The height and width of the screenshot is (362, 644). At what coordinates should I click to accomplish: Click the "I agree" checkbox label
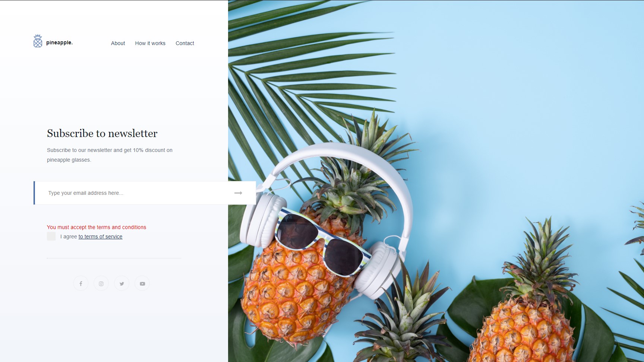[x=69, y=236]
